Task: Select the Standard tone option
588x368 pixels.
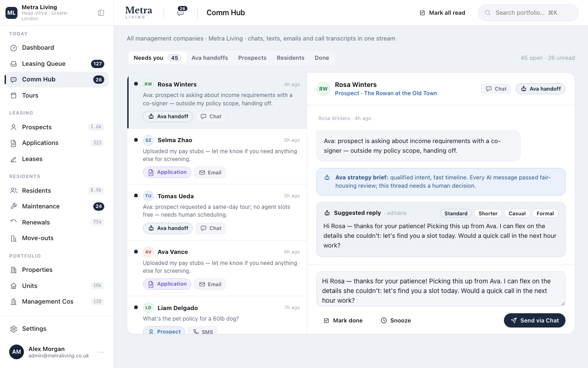Action: click(456, 213)
